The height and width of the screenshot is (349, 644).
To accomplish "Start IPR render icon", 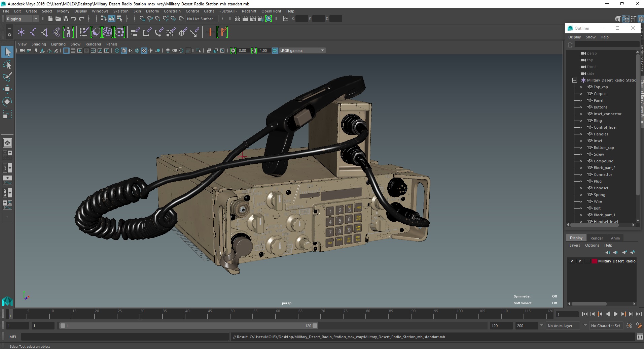I will [x=253, y=19].
